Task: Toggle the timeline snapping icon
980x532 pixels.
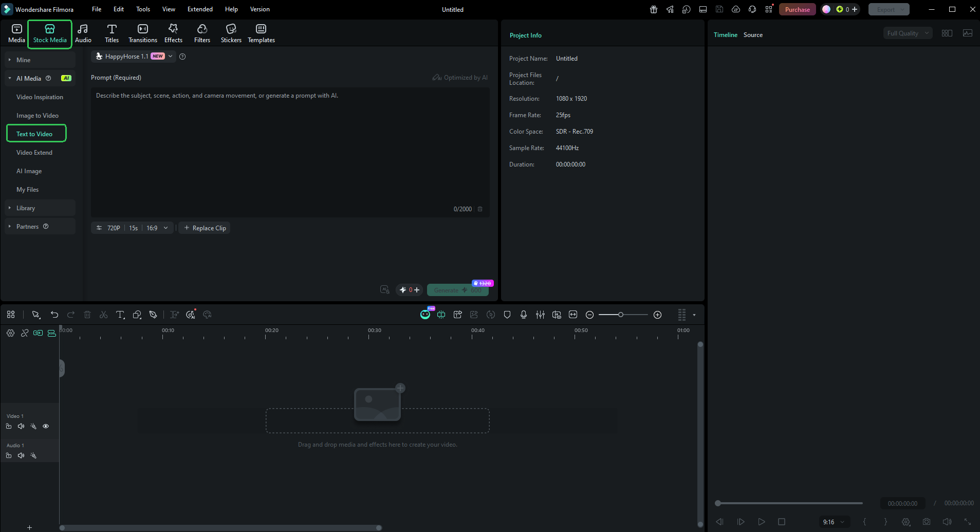Action: click(x=52, y=333)
